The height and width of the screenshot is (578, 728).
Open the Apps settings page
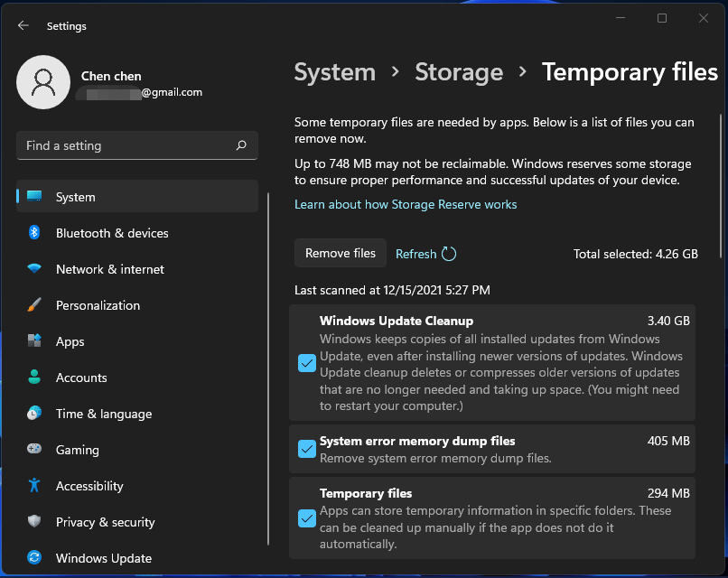click(137, 341)
